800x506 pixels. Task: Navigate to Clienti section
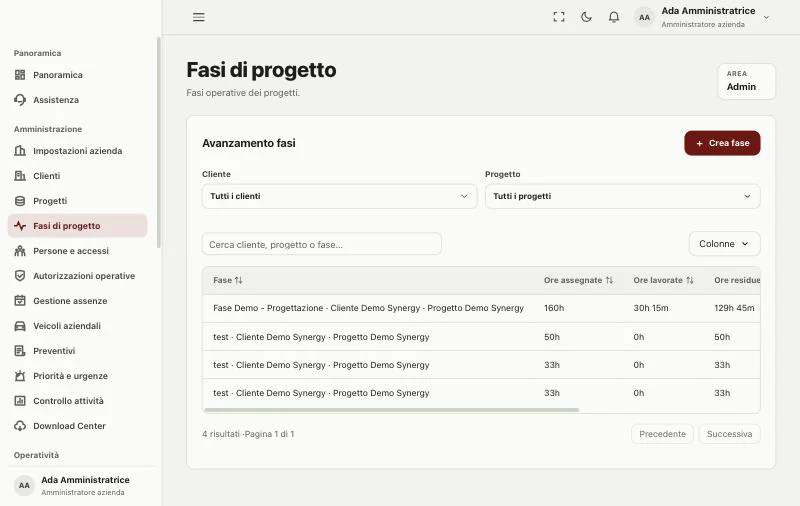coord(77,176)
